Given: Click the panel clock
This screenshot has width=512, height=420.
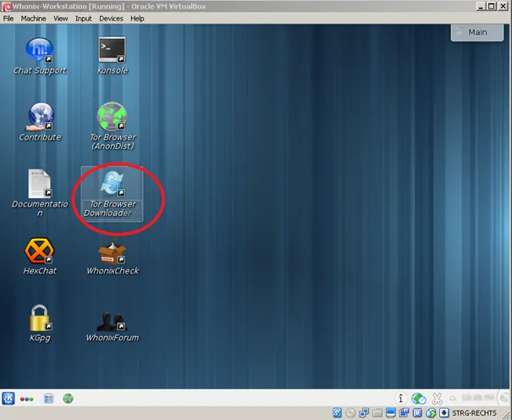Looking at the screenshot, I should [478, 397].
